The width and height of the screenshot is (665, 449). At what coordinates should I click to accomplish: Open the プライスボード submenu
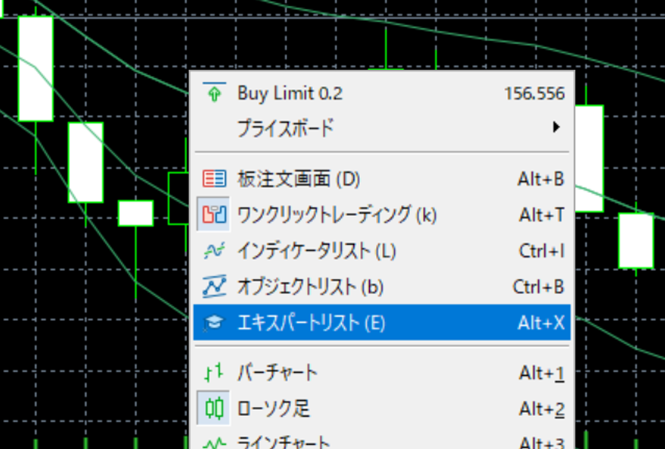click(285, 128)
